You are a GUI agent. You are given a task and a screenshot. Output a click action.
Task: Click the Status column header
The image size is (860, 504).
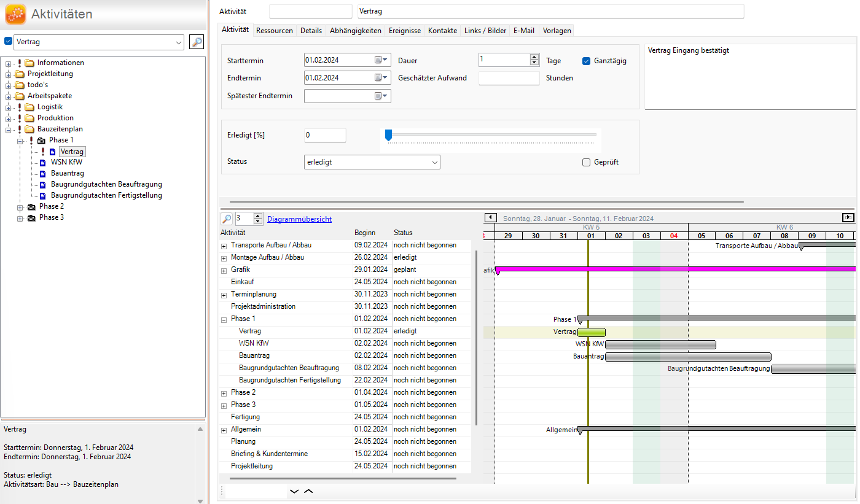pos(403,233)
